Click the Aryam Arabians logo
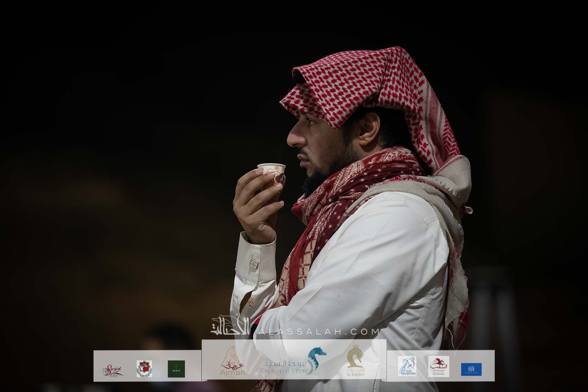588x392 pixels. (407, 367)
